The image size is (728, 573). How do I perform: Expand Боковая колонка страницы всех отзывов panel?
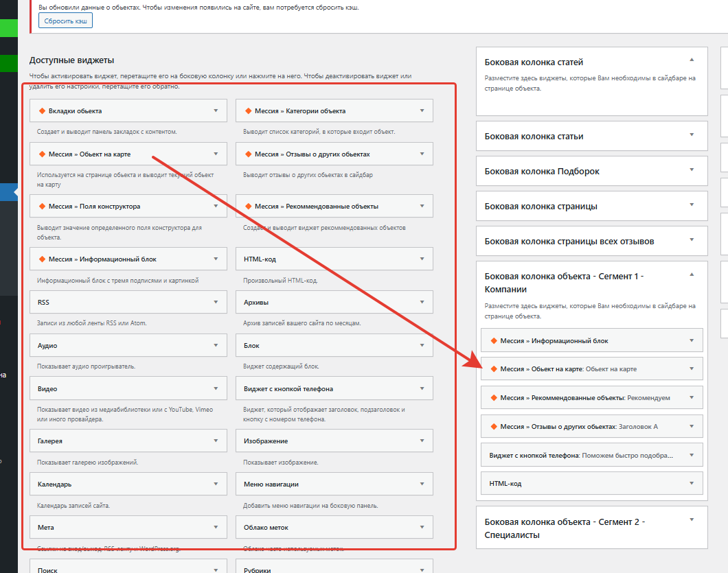(692, 241)
